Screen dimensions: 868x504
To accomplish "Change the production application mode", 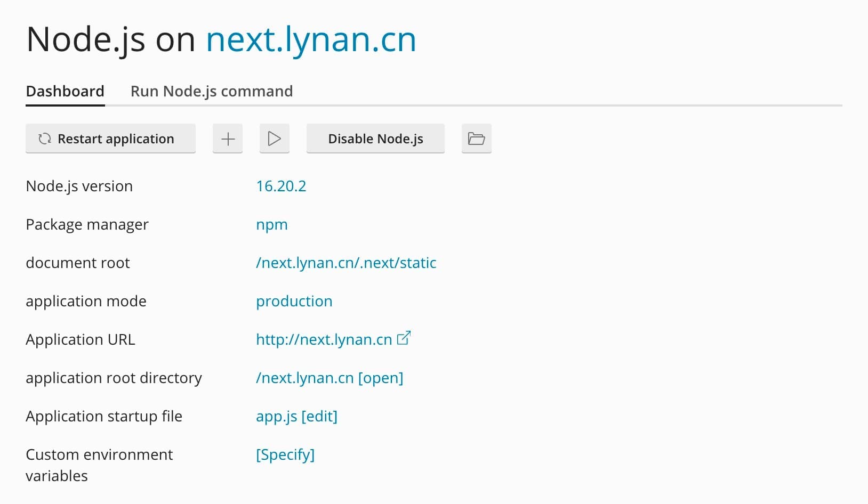I will pyautogui.click(x=294, y=301).
